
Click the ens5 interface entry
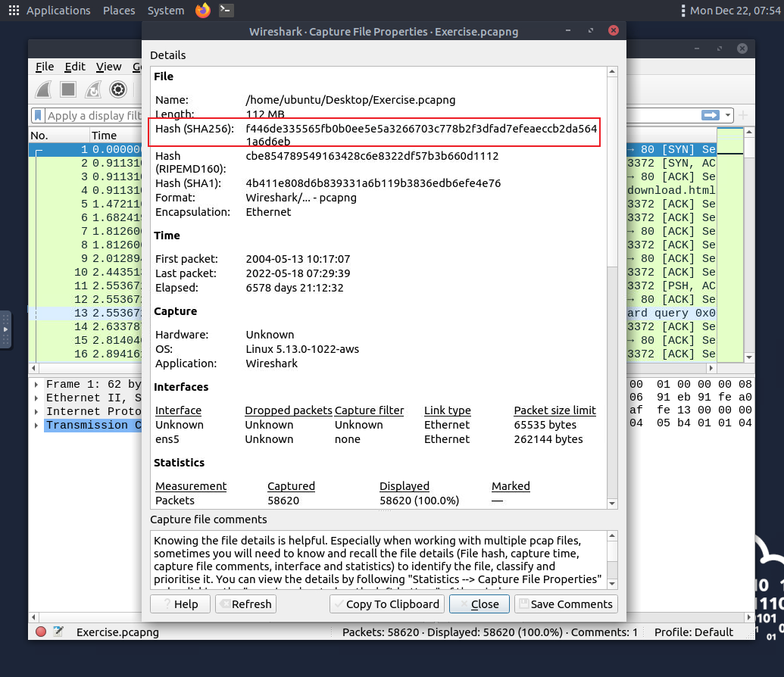[167, 439]
